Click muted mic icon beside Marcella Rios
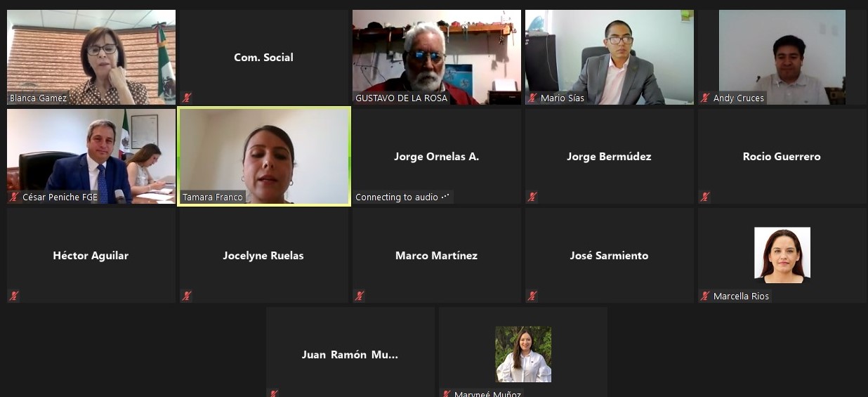 coord(705,296)
